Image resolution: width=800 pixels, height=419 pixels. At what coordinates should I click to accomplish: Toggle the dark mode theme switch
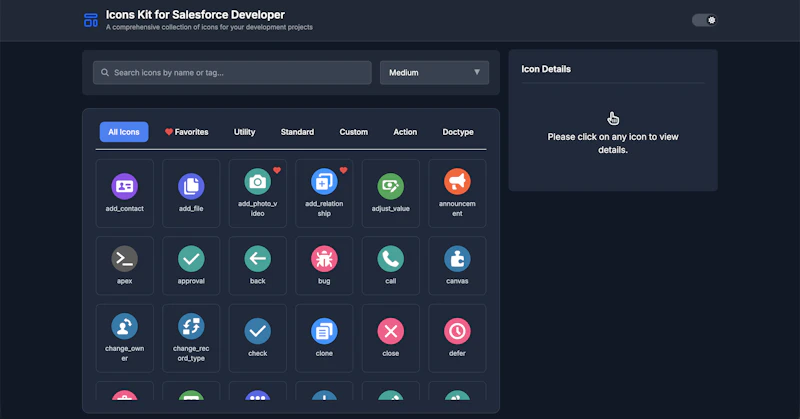click(x=705, y=20)
